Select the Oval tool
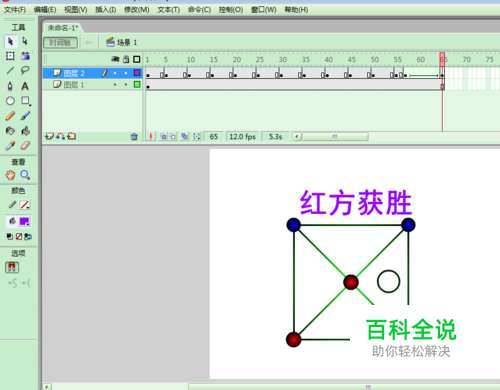500x390 pixels. pyautogui.click(x=10, y=101)
